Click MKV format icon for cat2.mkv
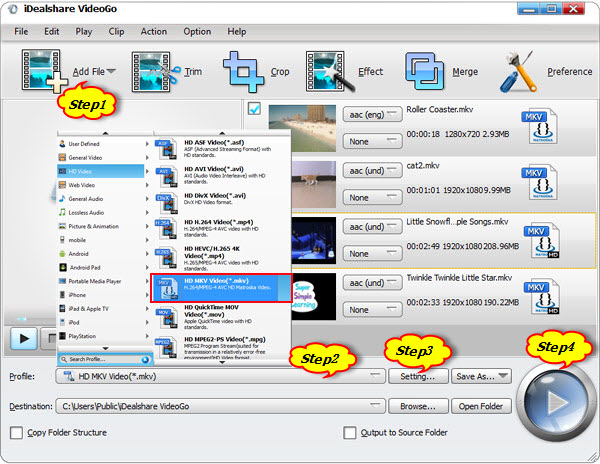The width and height of the screenshot is (600, 464). [540, 182]
